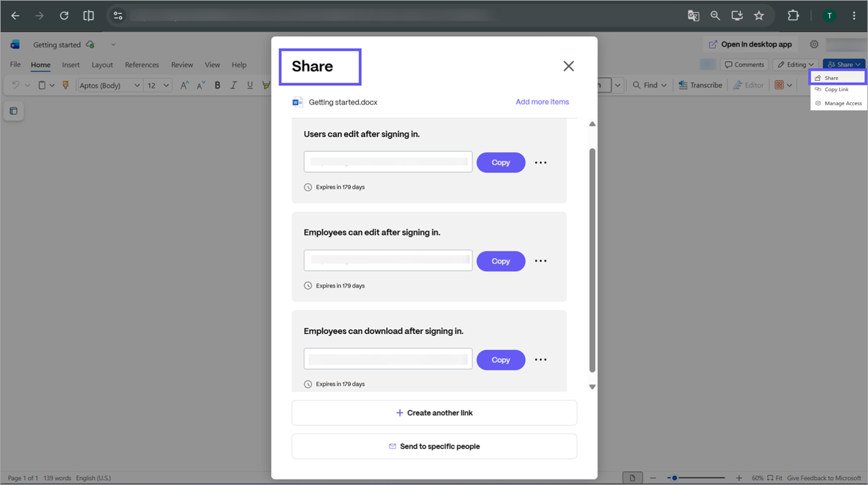Open the File menu

[x=15, y=64]
